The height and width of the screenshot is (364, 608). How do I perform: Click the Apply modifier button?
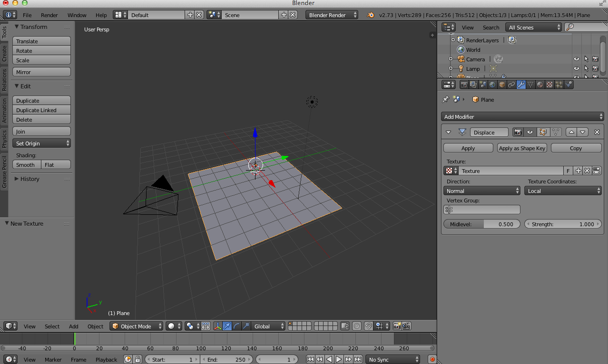coord(468,148)
